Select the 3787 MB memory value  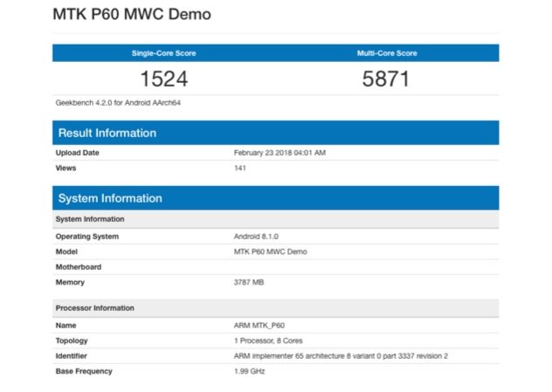click(250, 282)
